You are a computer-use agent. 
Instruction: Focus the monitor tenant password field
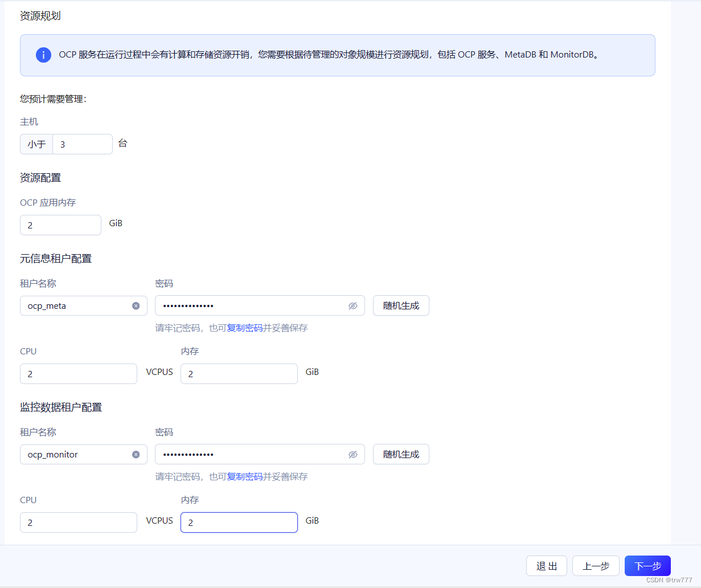coord(260,454)
